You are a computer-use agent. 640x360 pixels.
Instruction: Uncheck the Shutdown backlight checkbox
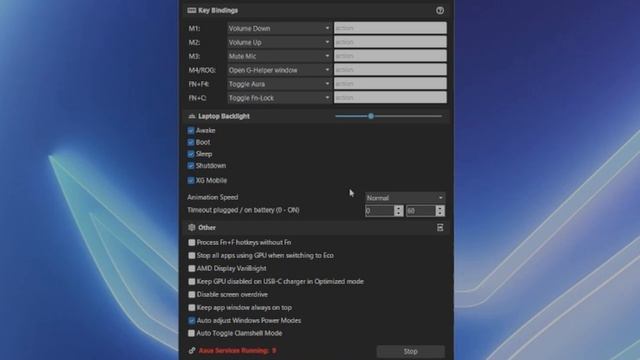coord(191,166)
